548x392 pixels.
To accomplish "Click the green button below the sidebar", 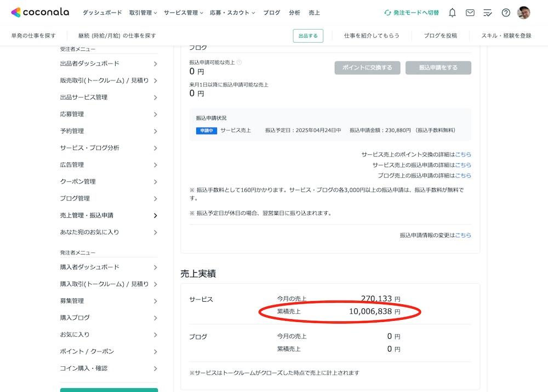I will (x=109, y=390).
